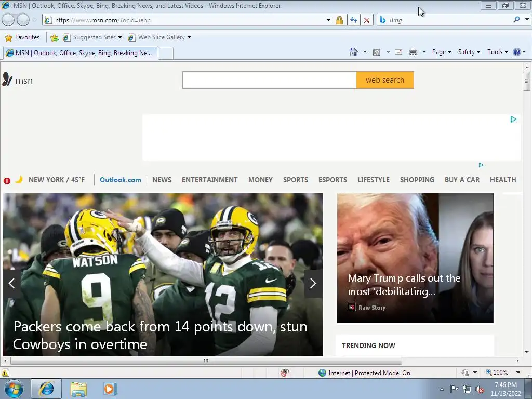Click the browser Back button
The width and height of the screenshot is (532, 399).
8,20
